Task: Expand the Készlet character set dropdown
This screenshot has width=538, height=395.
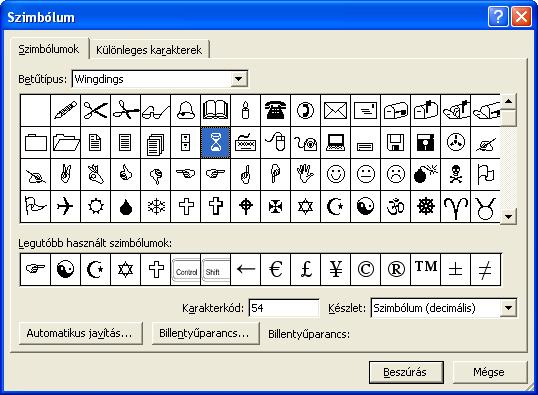Action: 508,308
